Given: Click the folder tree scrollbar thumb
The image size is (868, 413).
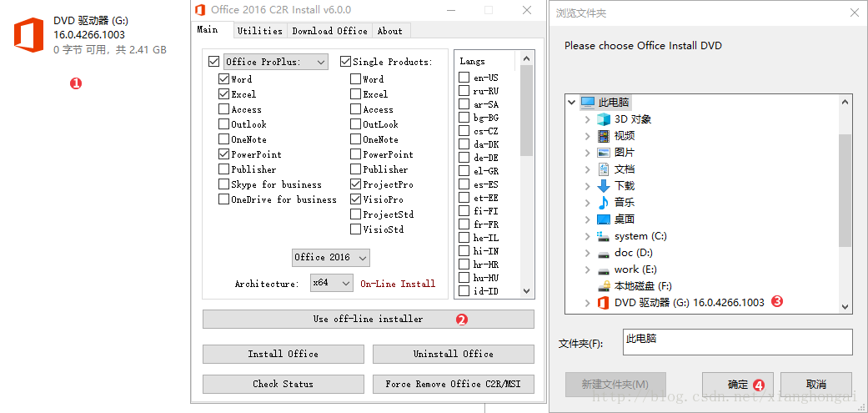Looking at the screenshot, I should tap(845, 190).
